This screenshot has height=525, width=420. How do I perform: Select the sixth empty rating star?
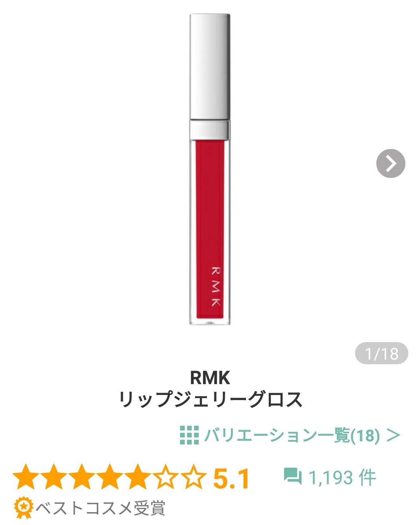point(164,477)
